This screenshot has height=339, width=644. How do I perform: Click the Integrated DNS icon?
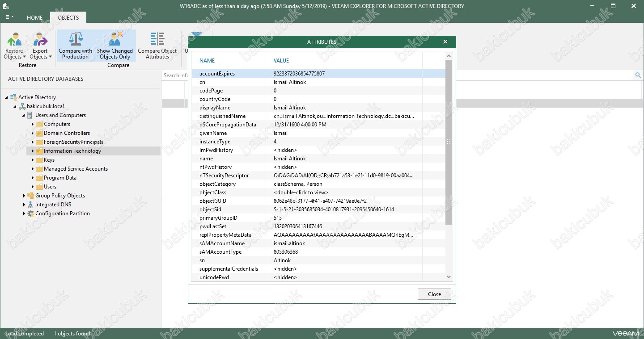coord(30,205)
